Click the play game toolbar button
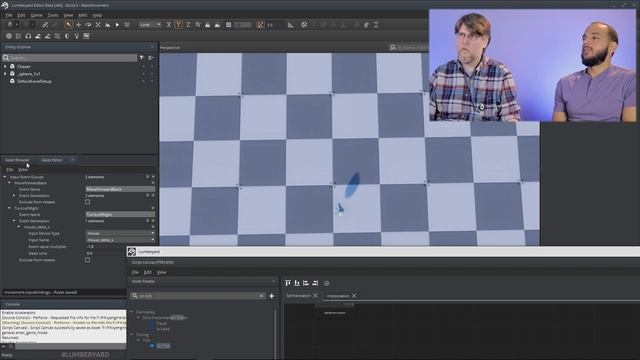The image size is (640, 360). pos(117,25)
